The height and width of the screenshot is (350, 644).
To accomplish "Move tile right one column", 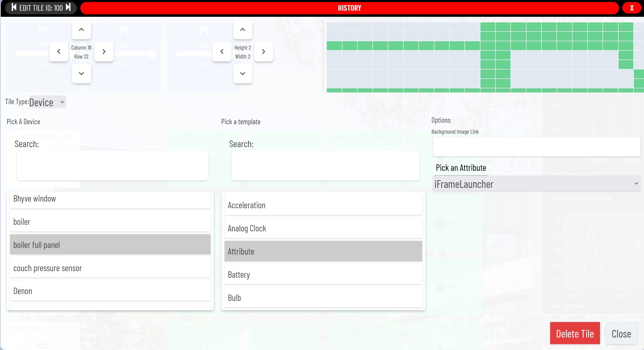I will click(x=104, y=52).
